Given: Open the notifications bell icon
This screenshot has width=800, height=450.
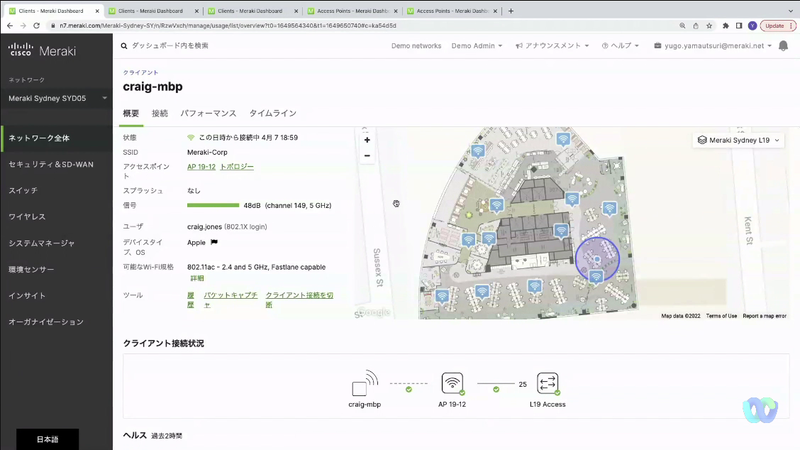Looking at the screenshot, I should coord(783,46).
